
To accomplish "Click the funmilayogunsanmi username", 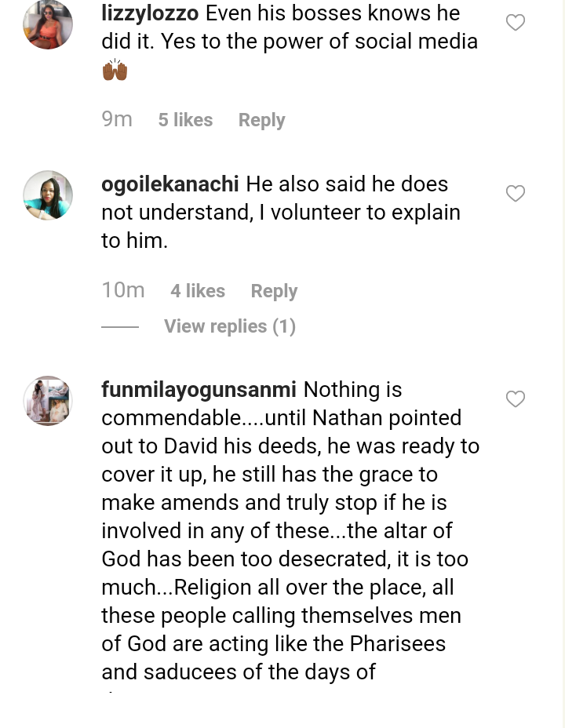I will tap(199, 390).
